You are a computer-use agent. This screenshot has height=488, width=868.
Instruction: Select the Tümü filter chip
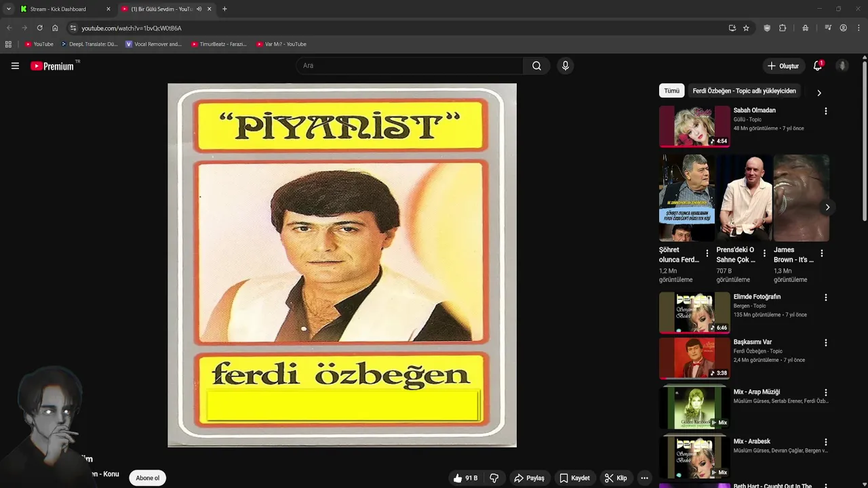[x=671, y=91]
